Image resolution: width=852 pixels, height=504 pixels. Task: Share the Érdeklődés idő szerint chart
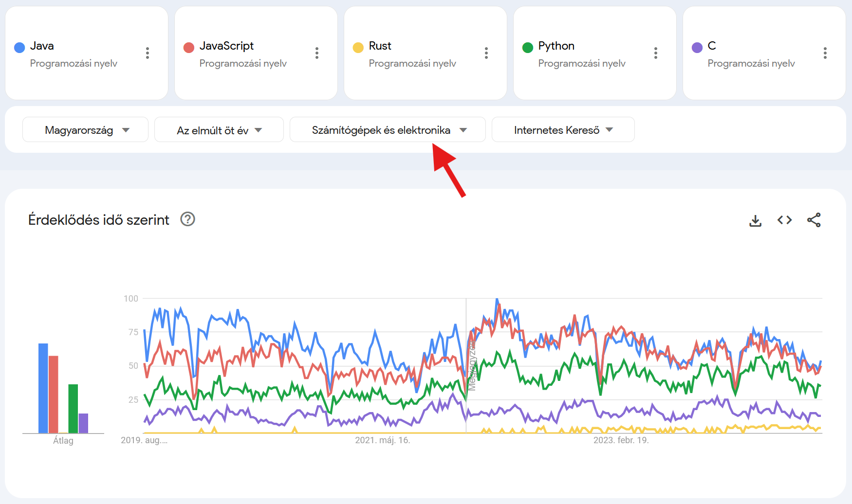tap(814, 220)
